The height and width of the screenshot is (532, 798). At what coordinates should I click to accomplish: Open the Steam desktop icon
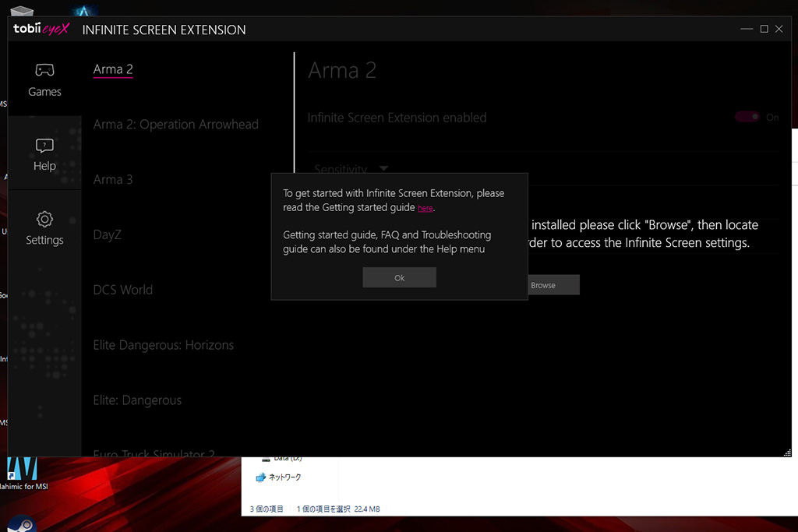(x=21, y=524)
